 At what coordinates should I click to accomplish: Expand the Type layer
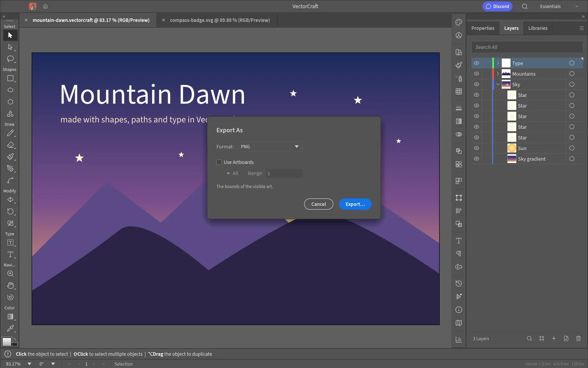[x=498, y=63]
